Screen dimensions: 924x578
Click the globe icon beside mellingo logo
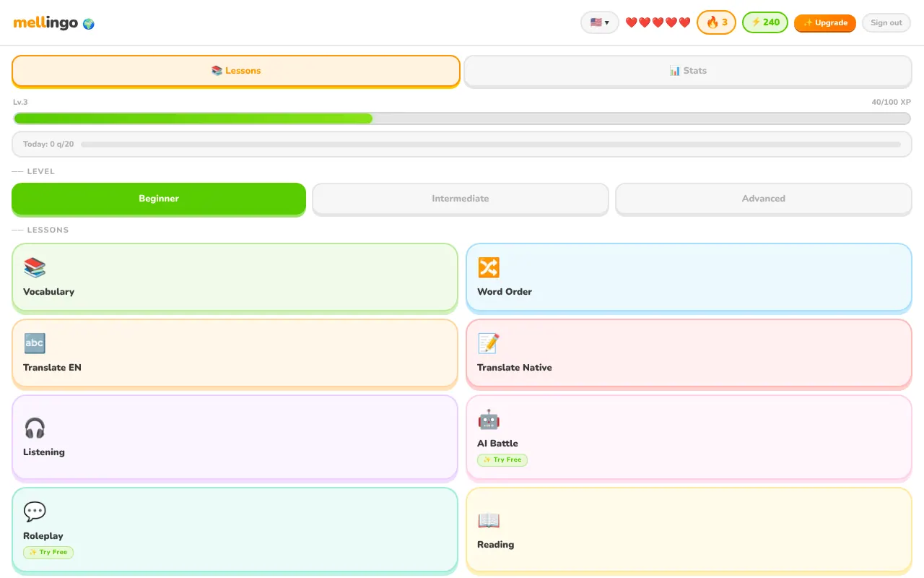click(x=89, y=24)
